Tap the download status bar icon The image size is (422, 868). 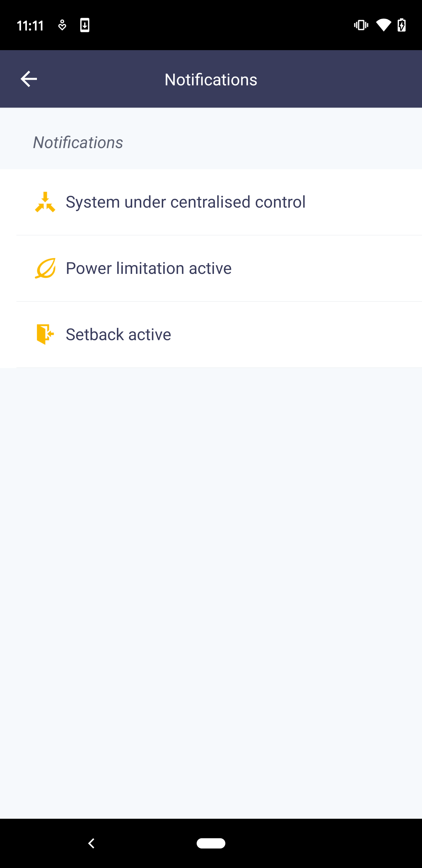(84, 25)
